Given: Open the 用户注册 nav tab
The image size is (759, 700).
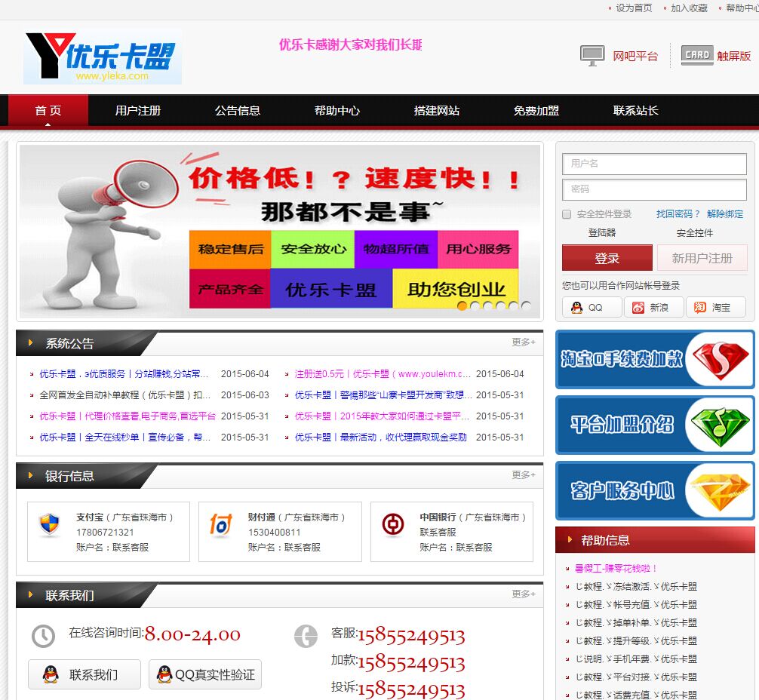Looking at the screenshot, I should coord(138,110).
